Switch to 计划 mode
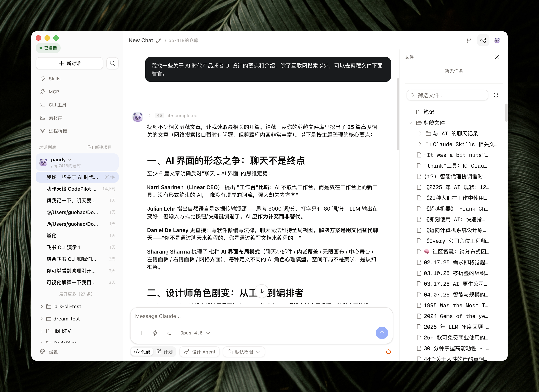Image resolution: width=539 pixels, height=392 pixels. (x=165, y=352)
